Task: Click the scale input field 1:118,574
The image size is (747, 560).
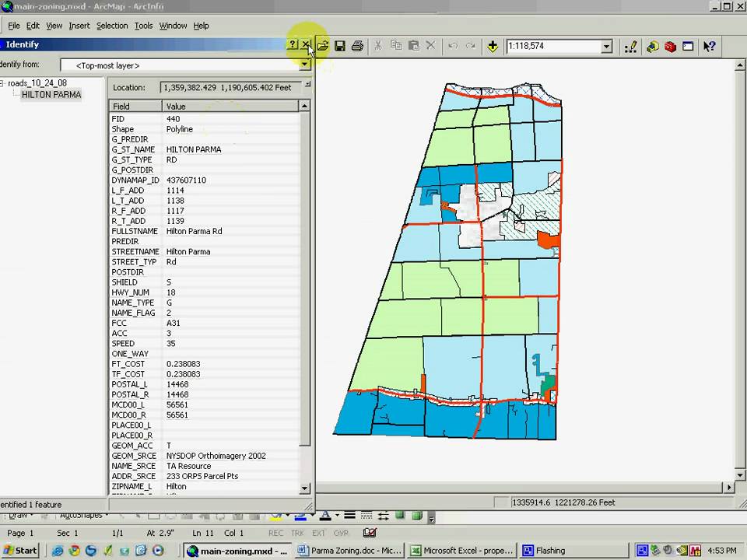Action: [553, 46]
